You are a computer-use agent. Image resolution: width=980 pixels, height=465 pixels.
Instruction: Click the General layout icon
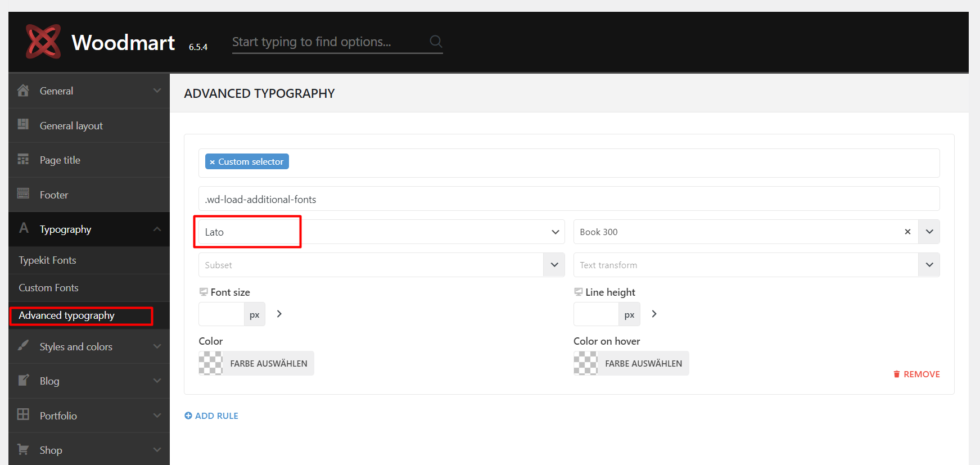coord(23,124)
